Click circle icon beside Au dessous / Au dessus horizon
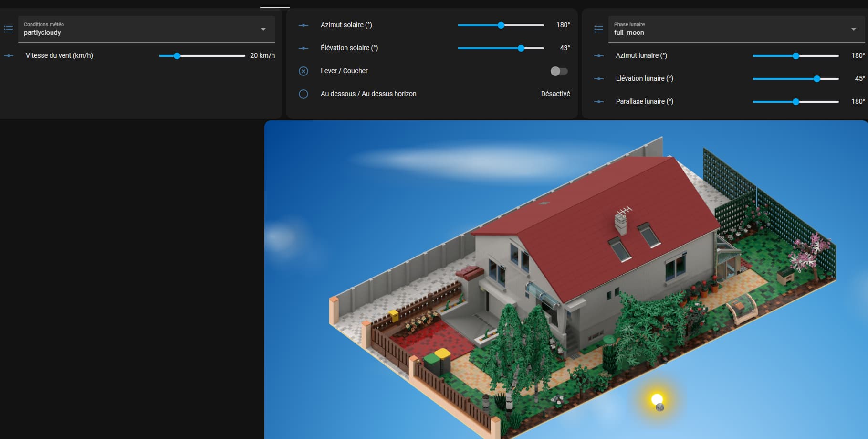868x439 pixels. (x=303, y=94)
